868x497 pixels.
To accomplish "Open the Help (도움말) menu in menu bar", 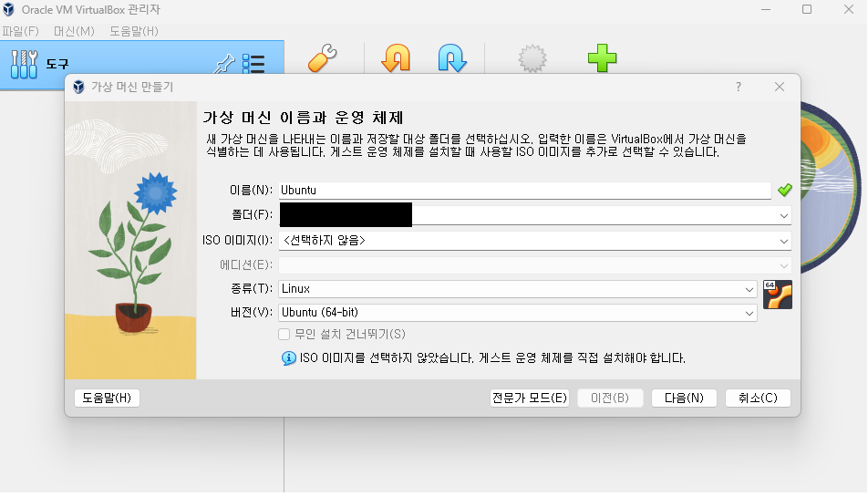I will (x=134, y=31).
